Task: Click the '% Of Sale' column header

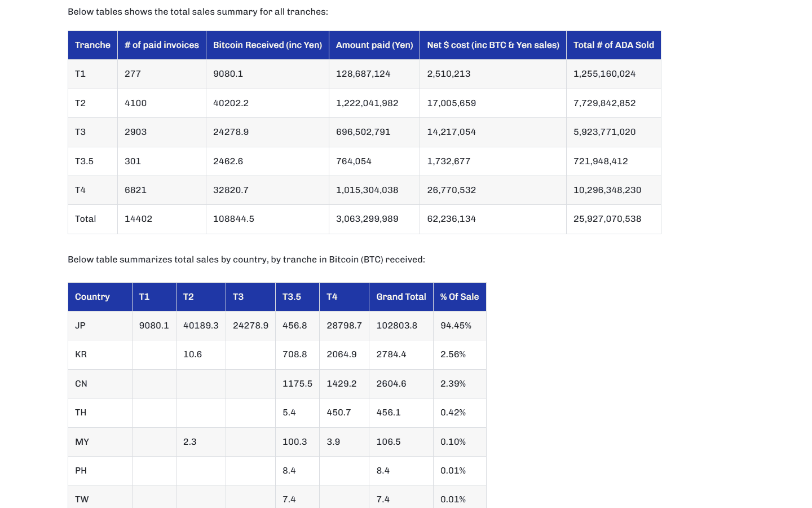Action: (x=460, y=297)
